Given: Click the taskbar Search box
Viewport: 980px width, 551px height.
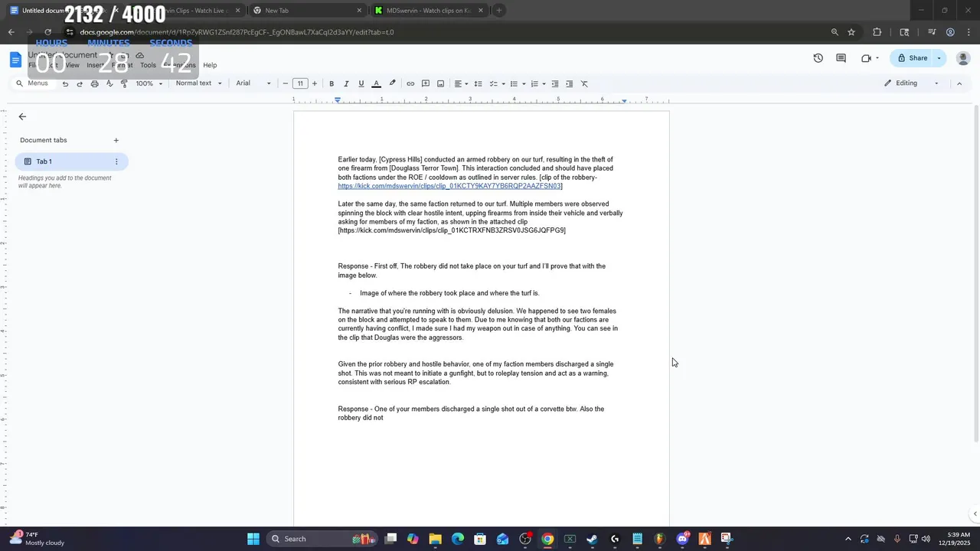Looking at the screenshot, I should click(321, 539).
